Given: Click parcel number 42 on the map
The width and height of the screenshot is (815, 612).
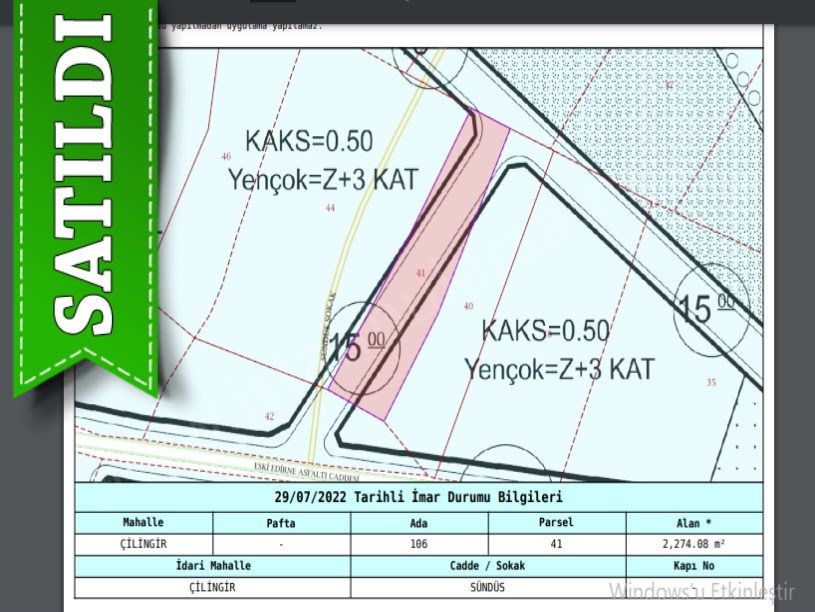Looking at the screenshot, I should coord(268,416).
